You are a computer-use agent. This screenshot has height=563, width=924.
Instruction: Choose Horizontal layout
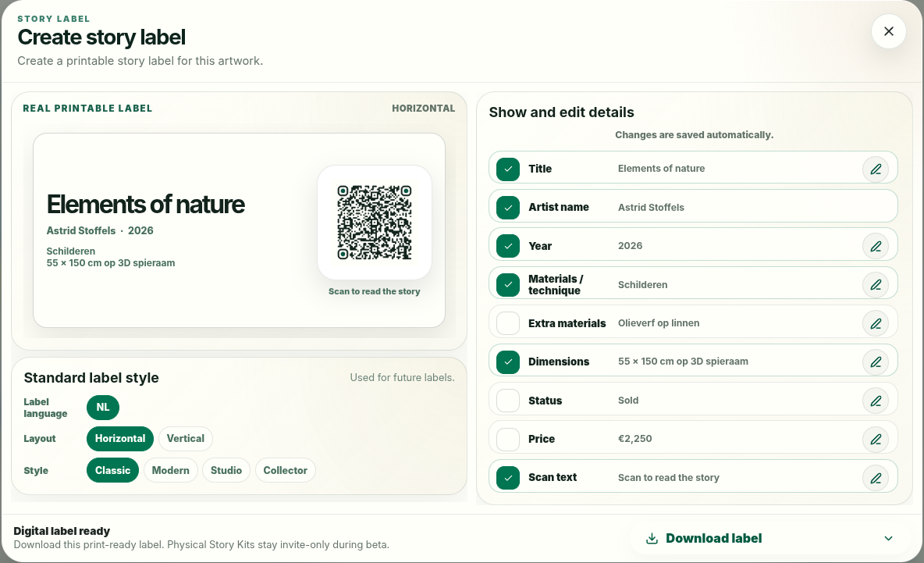(x=120, y=439)
